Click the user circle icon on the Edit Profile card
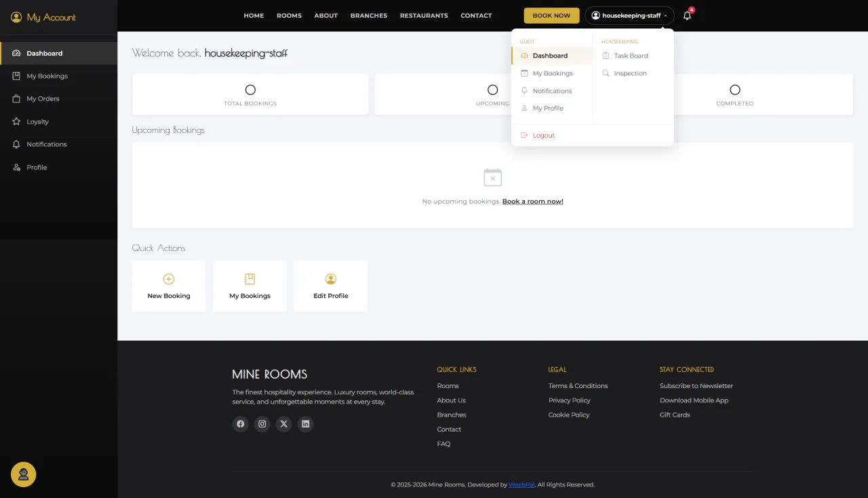Image resolution: width=868 pixels, height=498 pixels. pyautogui.click(x=331, y=279)
